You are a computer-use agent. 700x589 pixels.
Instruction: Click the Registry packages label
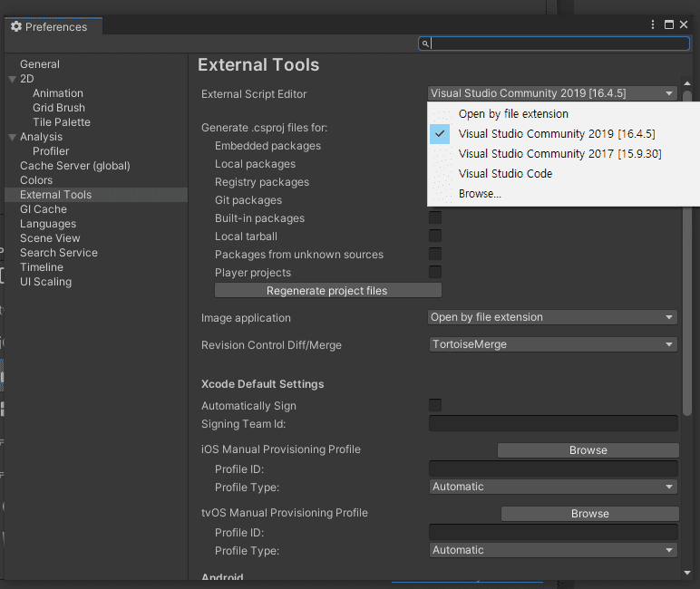(262, 182)
